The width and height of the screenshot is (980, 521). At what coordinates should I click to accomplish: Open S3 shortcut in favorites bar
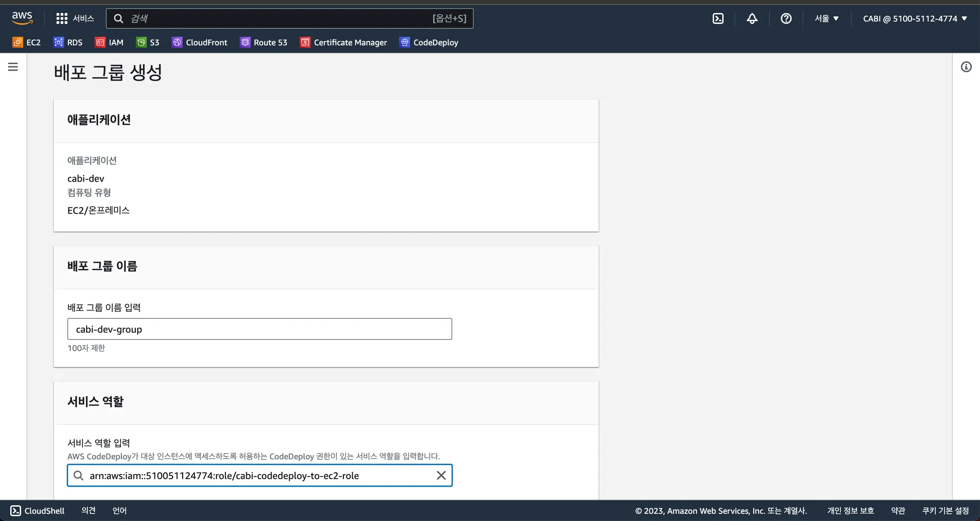click(x=148, y=43)
